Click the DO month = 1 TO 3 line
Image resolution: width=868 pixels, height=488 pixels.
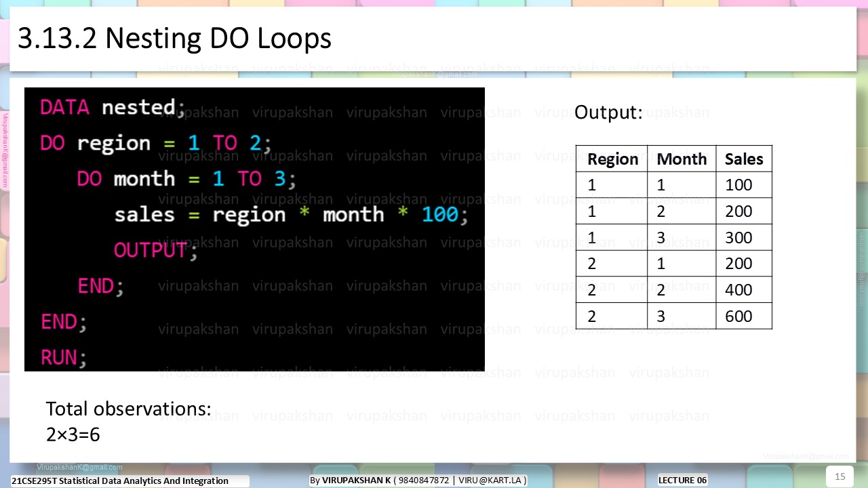click(x=186, y=179)
